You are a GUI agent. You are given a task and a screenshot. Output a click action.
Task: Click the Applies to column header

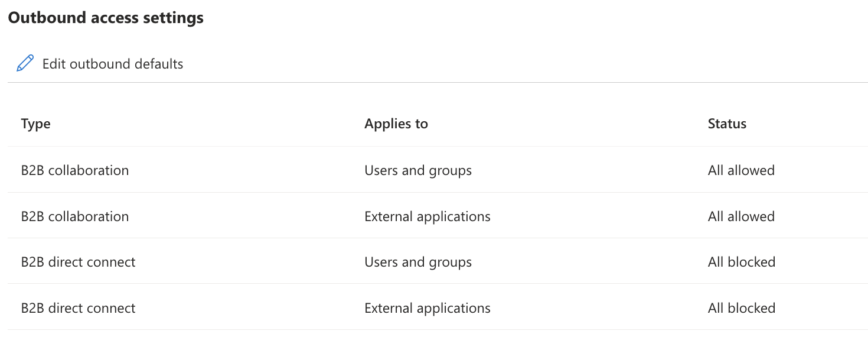(396, 124)
